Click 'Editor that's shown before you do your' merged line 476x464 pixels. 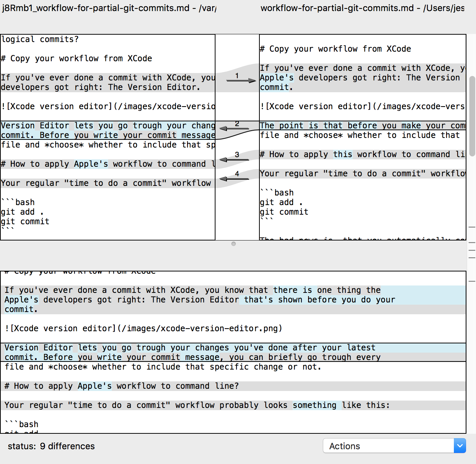(200, 299)
